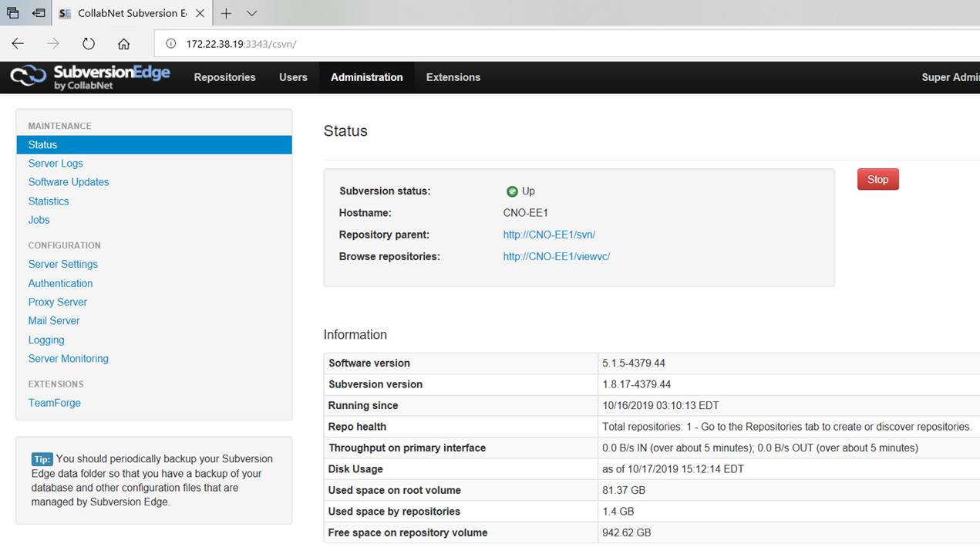Viewport: 980px width, 551px height.
Task: Open Server Settings configuration
Action: (x=63, y=264)
